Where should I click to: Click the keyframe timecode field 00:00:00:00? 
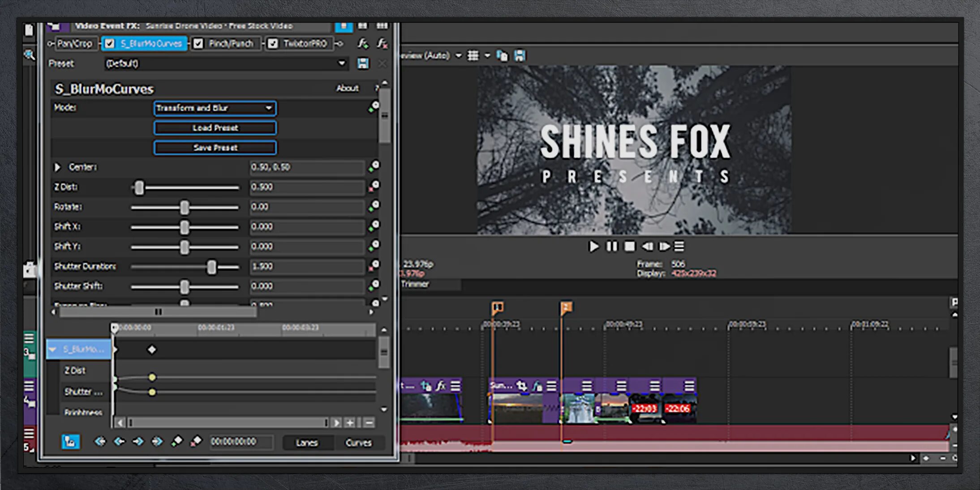click(241, 442)
